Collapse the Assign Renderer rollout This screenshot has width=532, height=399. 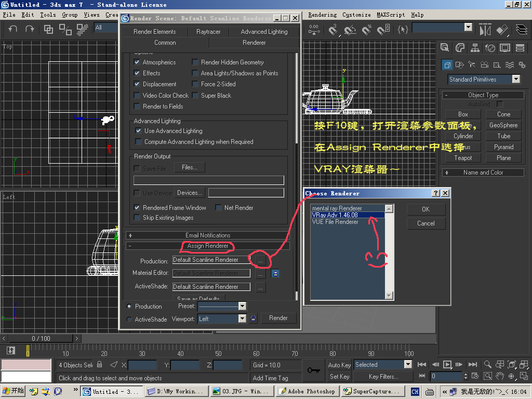pos(208,246)
